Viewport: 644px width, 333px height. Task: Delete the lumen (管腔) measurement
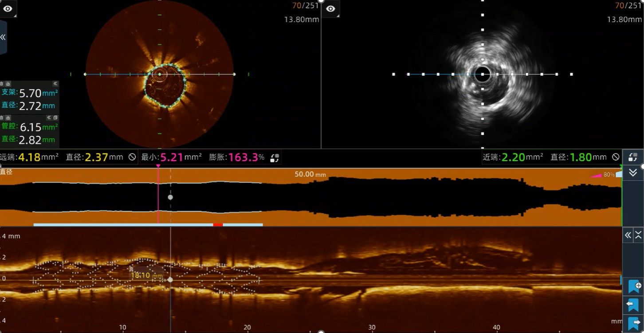2,118
